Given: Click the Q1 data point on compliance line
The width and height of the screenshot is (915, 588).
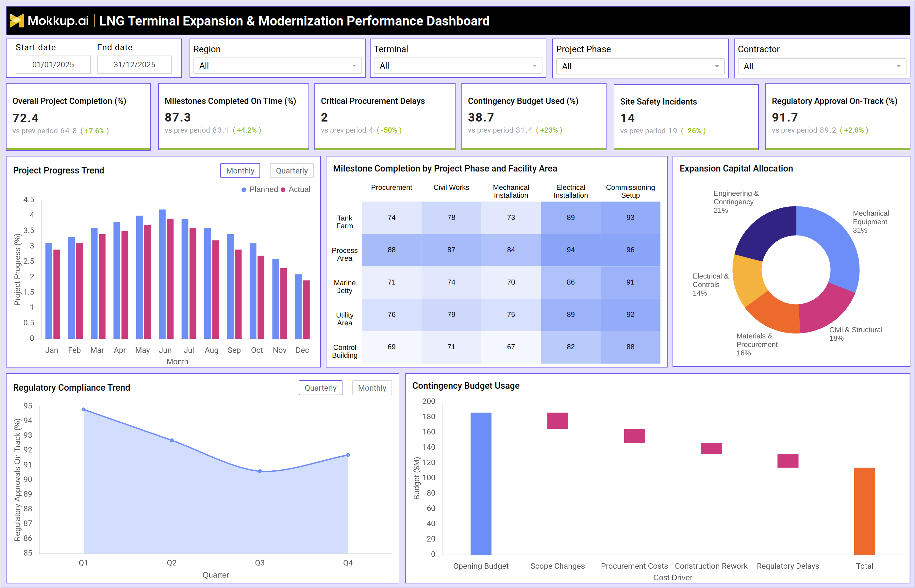Looking at the screenshot, I should coord(84,410).
